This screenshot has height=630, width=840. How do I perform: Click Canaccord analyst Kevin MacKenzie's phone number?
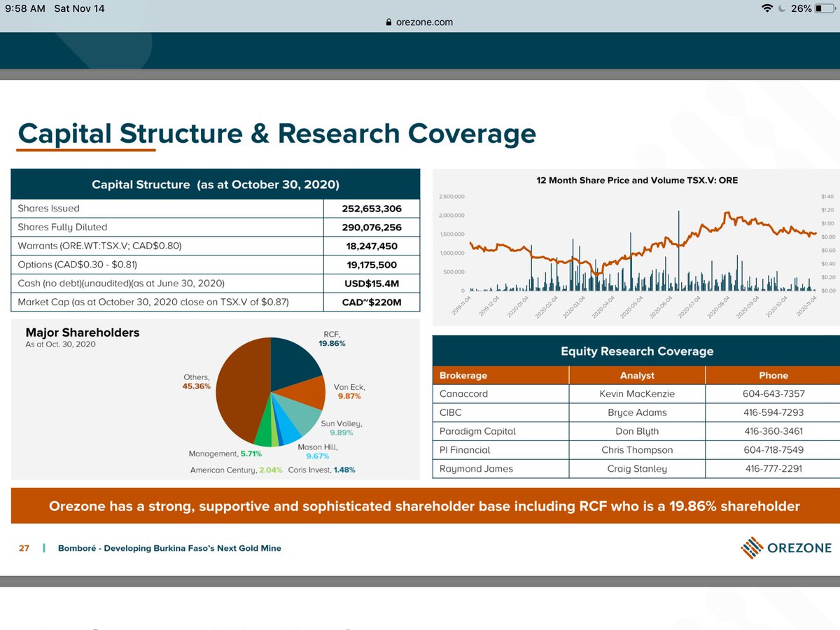[773, 393]
